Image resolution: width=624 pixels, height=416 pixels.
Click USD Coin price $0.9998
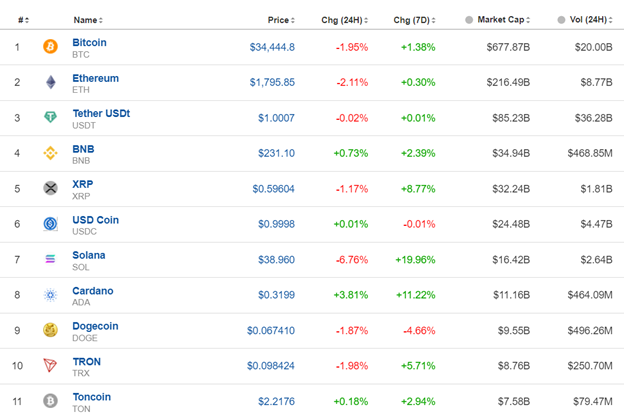click(x=276, y=224)
